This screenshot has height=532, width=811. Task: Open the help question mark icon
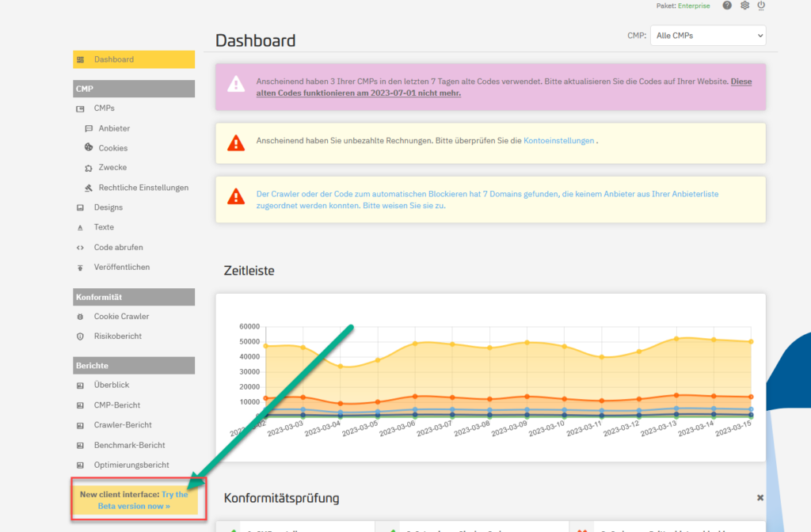click(x=727, y=6)
